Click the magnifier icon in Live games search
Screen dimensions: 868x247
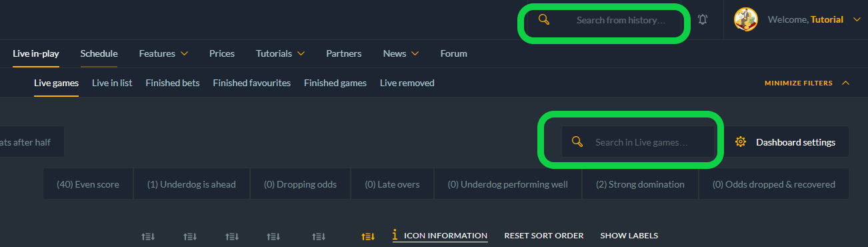pos(577,142)
